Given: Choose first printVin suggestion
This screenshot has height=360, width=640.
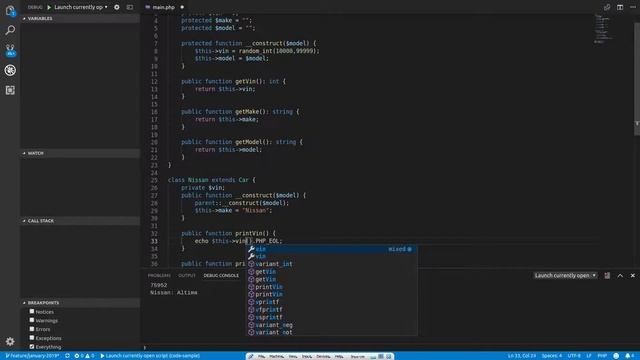Looking at the screenshot, I should pyautogui.click(x=331, y=287).
